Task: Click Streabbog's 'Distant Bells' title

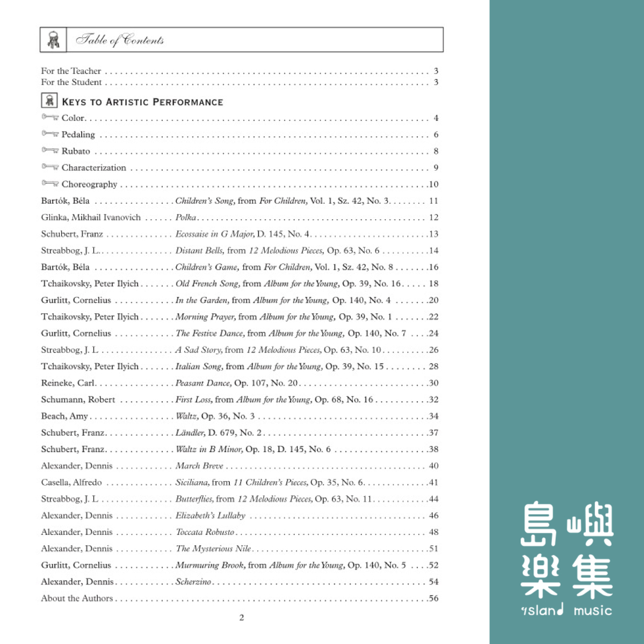Action: (x=200, y=250)
